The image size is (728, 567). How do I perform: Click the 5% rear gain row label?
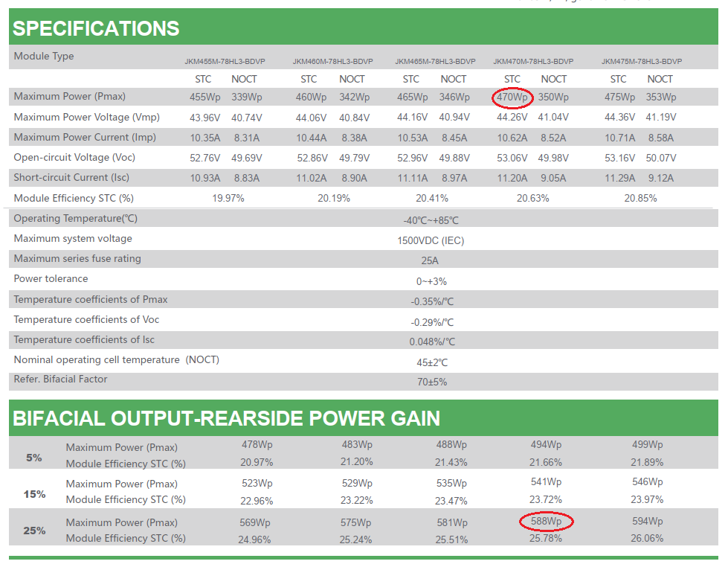[x=34, y=458]
